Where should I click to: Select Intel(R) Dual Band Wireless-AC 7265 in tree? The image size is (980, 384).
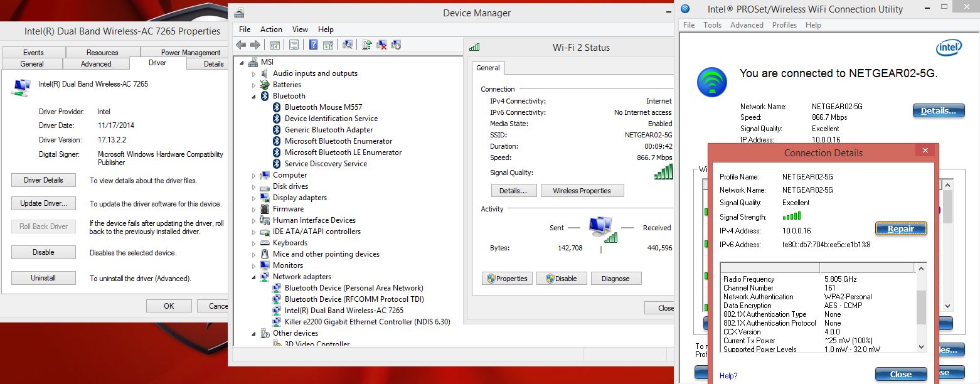(x=344, y=311)
